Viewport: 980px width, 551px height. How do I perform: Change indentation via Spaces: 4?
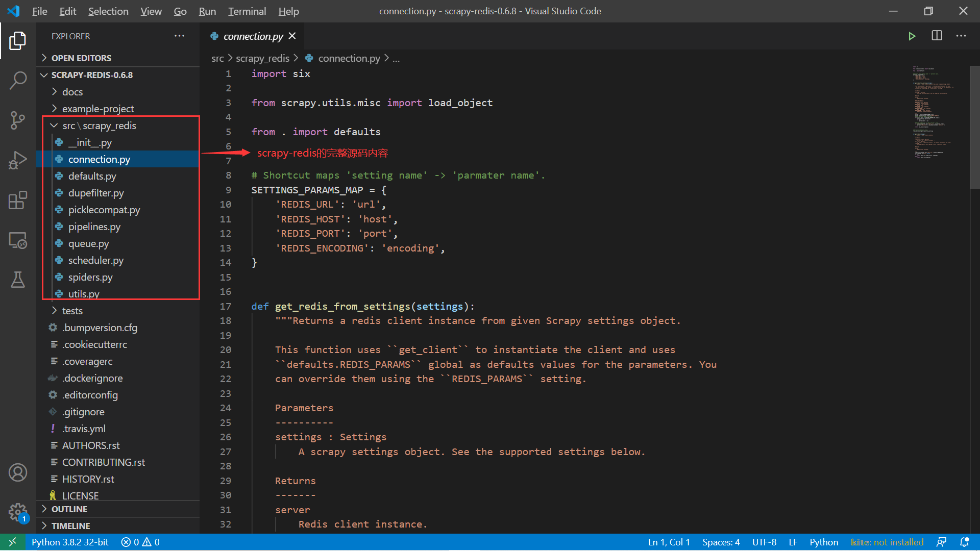coord(721,542)
